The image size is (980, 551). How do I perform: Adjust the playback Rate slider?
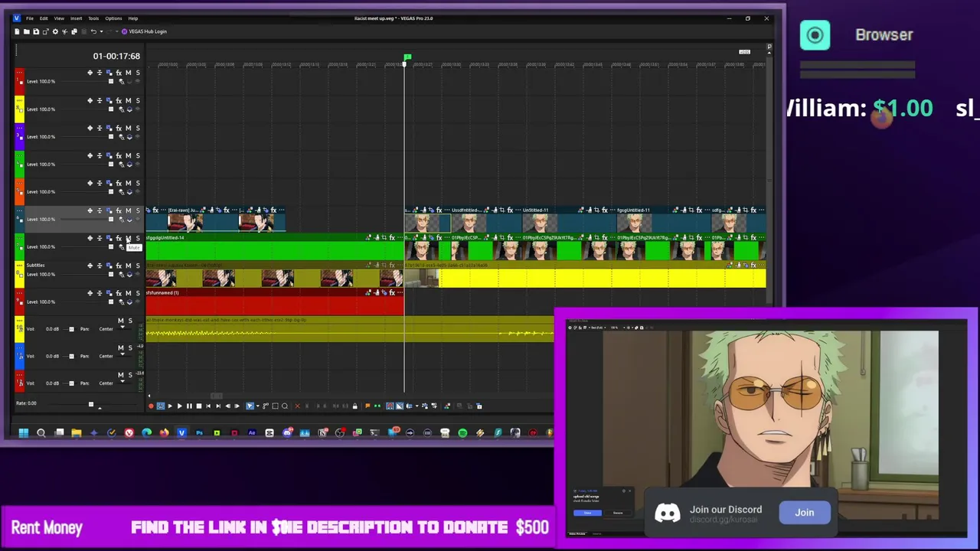(90, 403)
